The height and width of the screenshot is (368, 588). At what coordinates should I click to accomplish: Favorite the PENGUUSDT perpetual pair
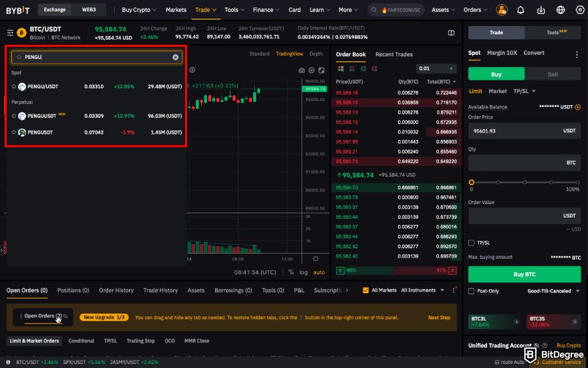[14, 116]
